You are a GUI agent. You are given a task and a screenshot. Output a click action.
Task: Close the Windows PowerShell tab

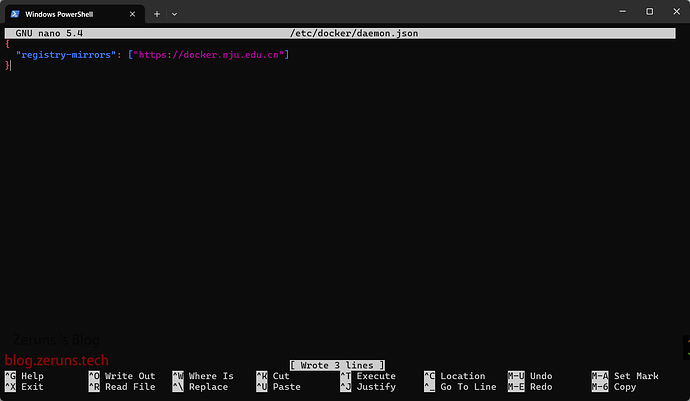[x=132, y=14]
